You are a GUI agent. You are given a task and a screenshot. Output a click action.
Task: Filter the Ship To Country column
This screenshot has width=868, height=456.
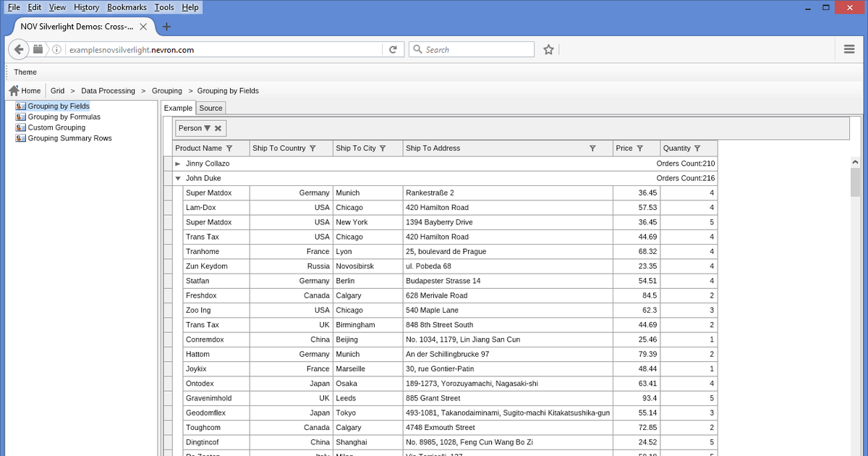click(313, 148)
